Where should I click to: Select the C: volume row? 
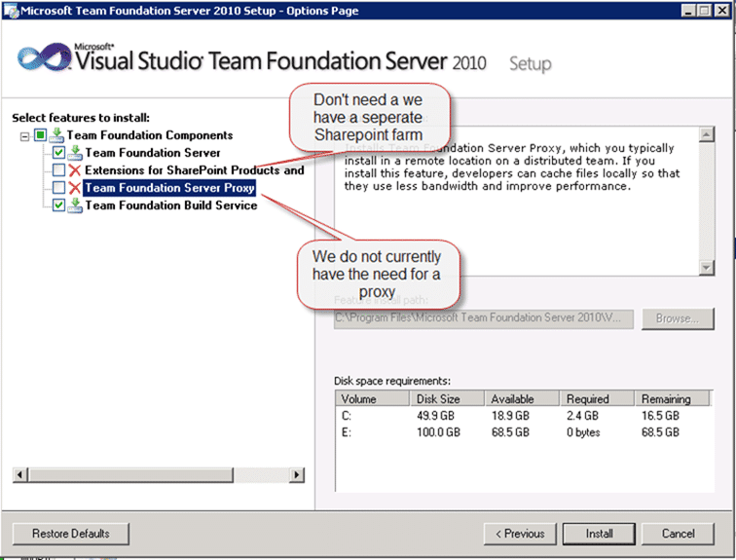coord(525,416)
